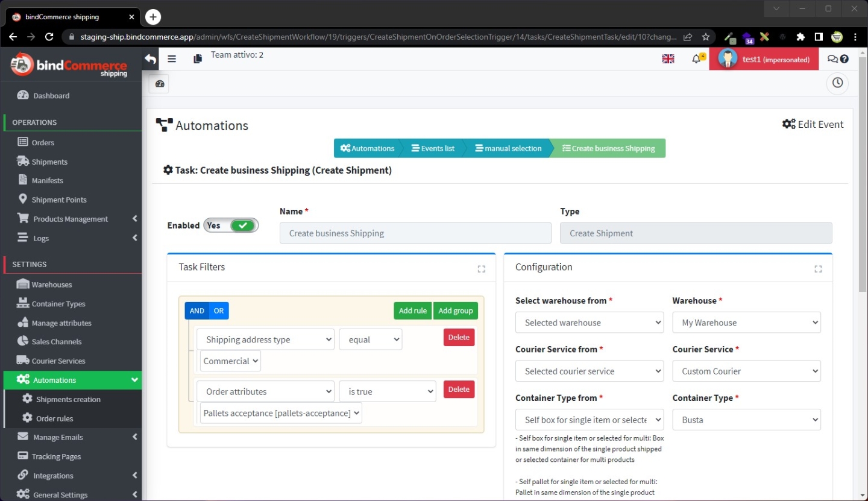Select AND as the filter combinator
This screenshot has height=501, width=868.
197,310
